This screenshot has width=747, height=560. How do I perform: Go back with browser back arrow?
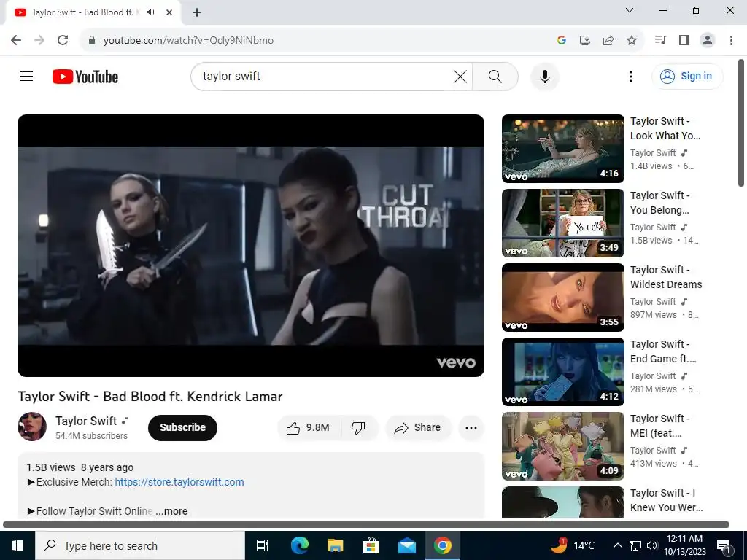click(x=16, y=40)
